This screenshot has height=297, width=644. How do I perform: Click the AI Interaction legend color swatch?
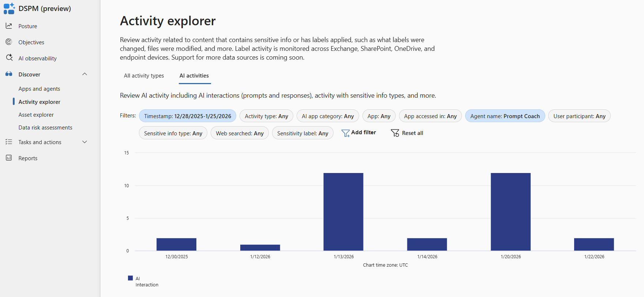131,278
